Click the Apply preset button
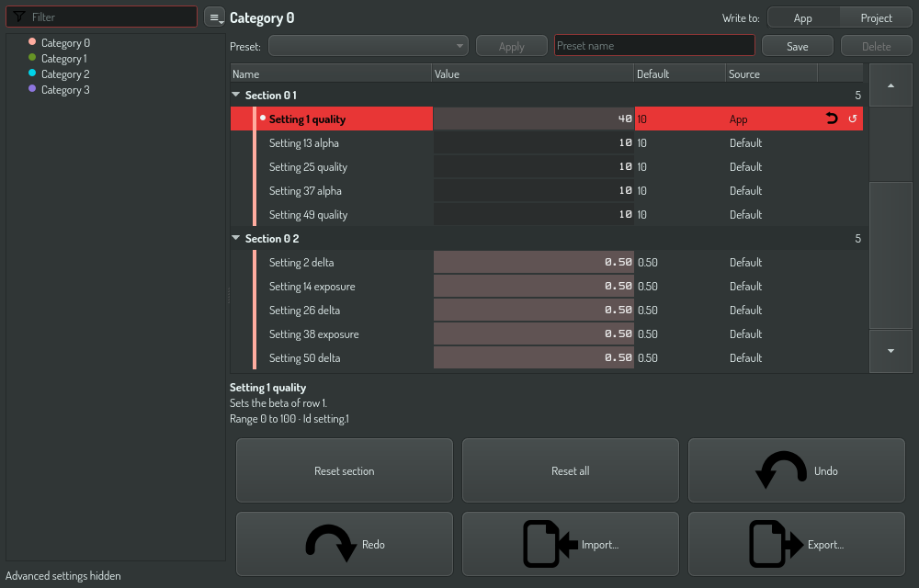The width and height of the screenshot is (919, 588). click(x=511, y=46)
